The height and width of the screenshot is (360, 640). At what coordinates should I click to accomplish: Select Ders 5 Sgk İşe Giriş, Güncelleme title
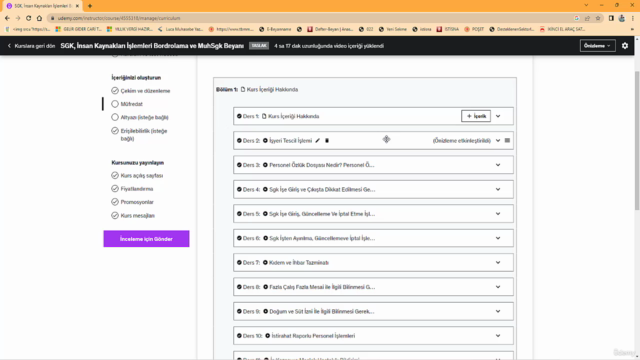point(322,214)
